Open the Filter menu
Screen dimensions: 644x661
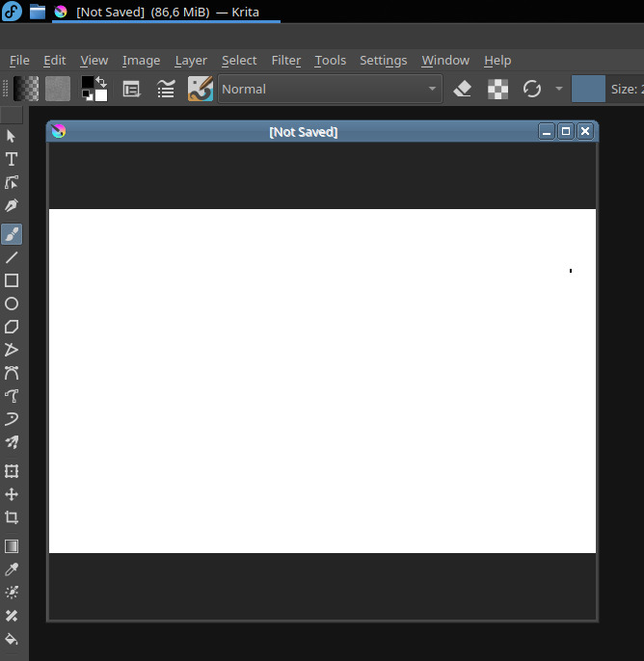pyautogui.click(x=285, y=60)
